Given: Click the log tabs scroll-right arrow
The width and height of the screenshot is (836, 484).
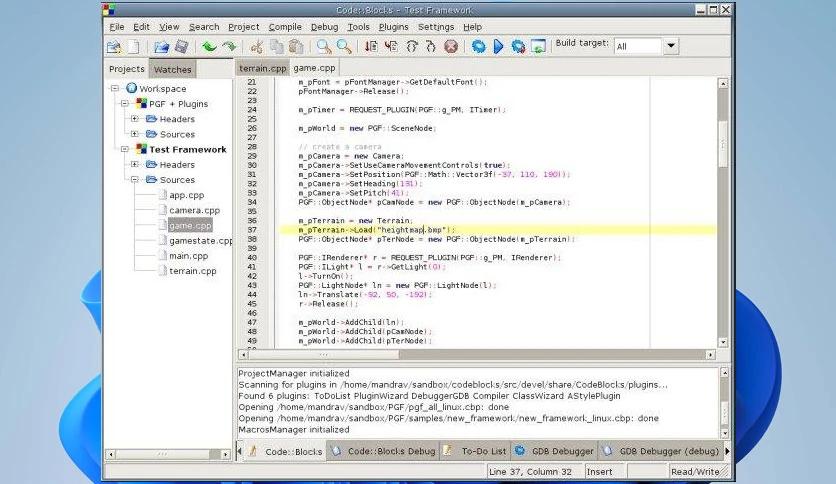Looking at the screenshot, I should 727,451.
